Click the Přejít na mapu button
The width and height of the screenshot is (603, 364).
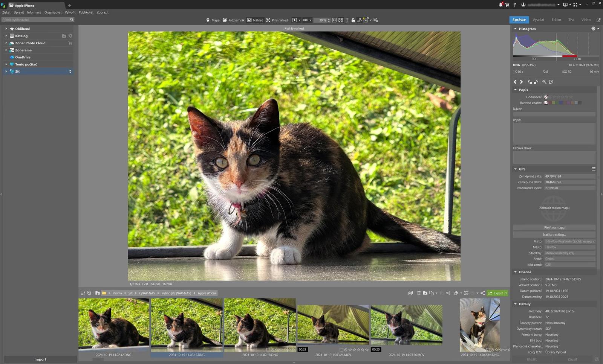(554, 227)
